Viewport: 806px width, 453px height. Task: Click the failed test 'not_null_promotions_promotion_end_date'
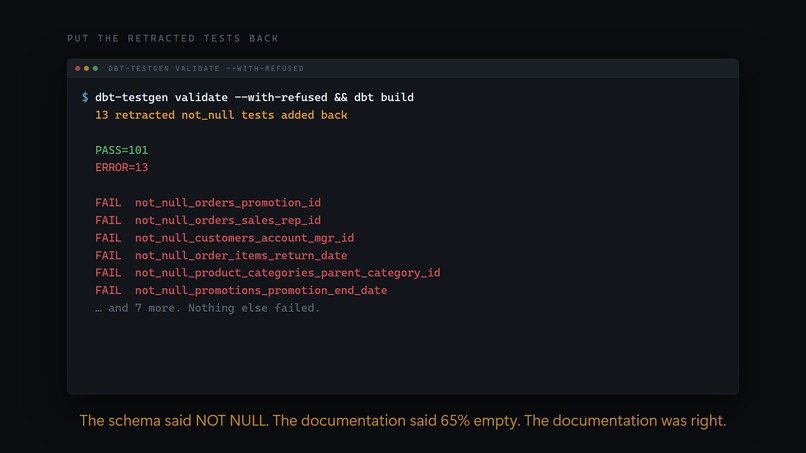(x=261, y=291)
